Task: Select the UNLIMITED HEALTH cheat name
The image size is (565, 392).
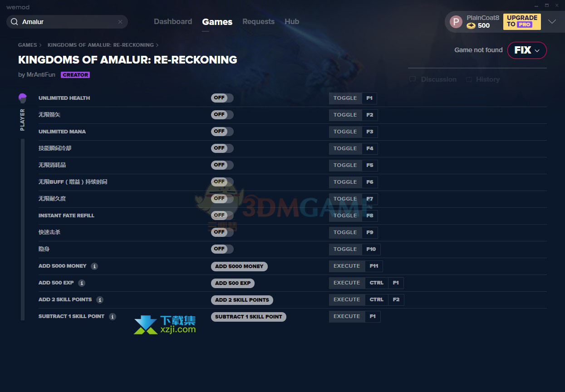Action: [64, 98]
